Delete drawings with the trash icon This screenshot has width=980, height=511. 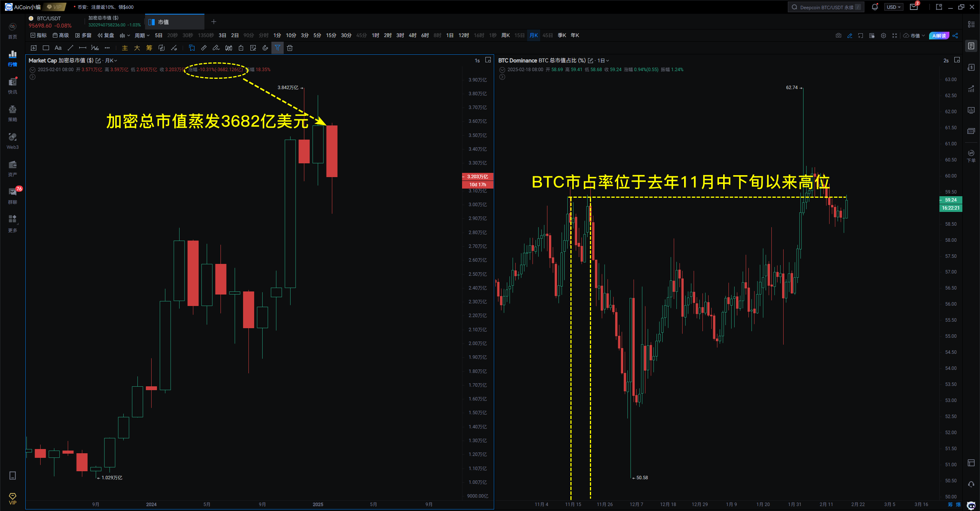pos(290,48)
